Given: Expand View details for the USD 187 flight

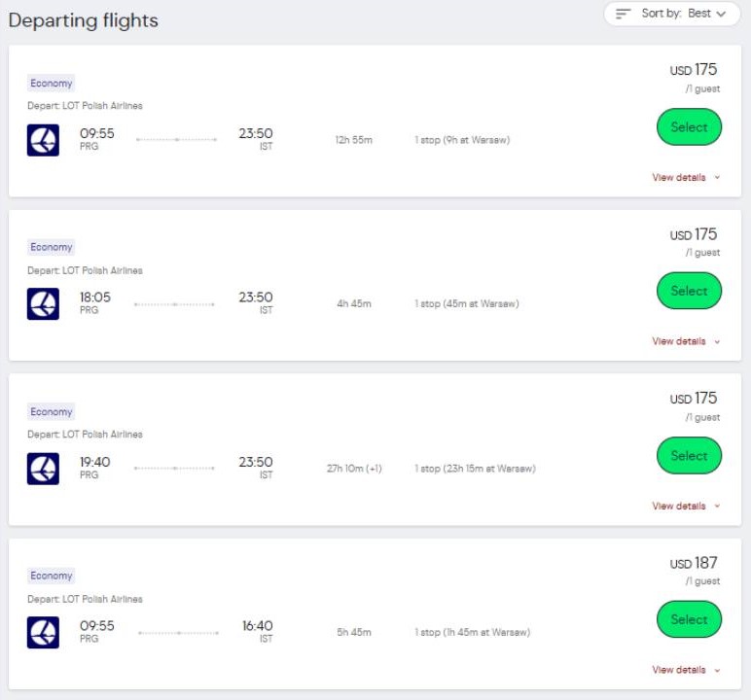Looking at the screenshot, I should coord(686,670).
